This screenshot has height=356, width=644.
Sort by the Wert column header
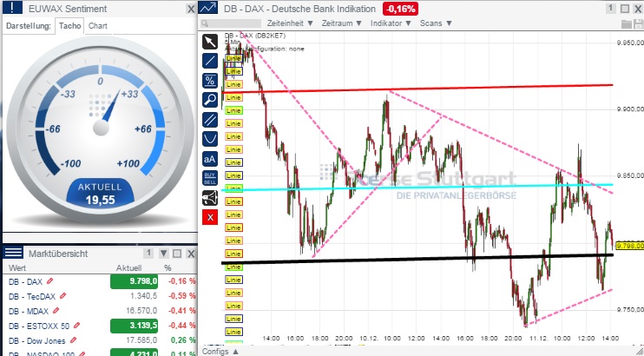[17, 268]
